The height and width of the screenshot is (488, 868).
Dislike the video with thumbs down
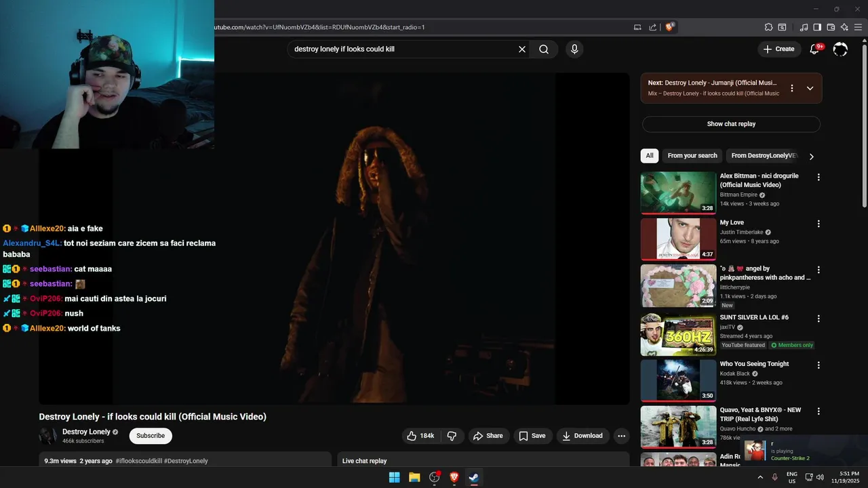click(x=452, y=436)
